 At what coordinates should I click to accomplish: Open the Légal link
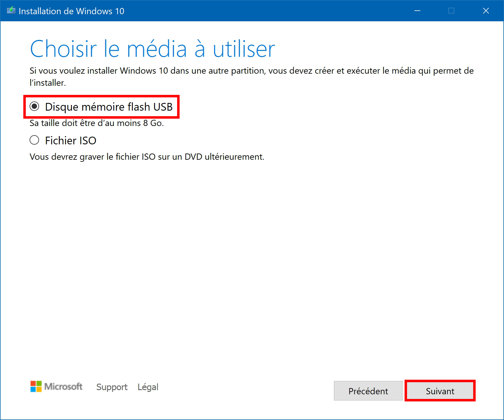148,387
